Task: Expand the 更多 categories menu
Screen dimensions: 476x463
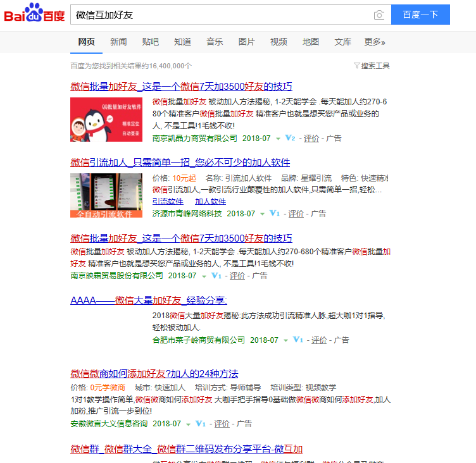Action: [x=374, y=42]
